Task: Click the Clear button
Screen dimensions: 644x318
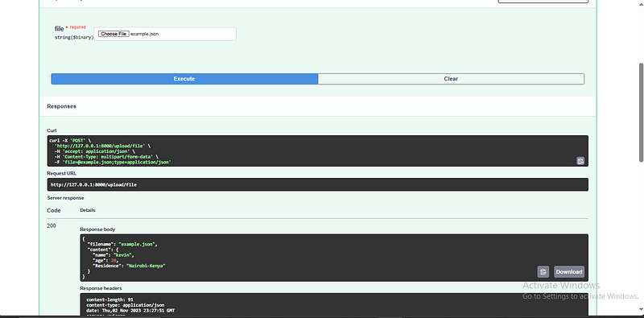Action: pos(451,79)
